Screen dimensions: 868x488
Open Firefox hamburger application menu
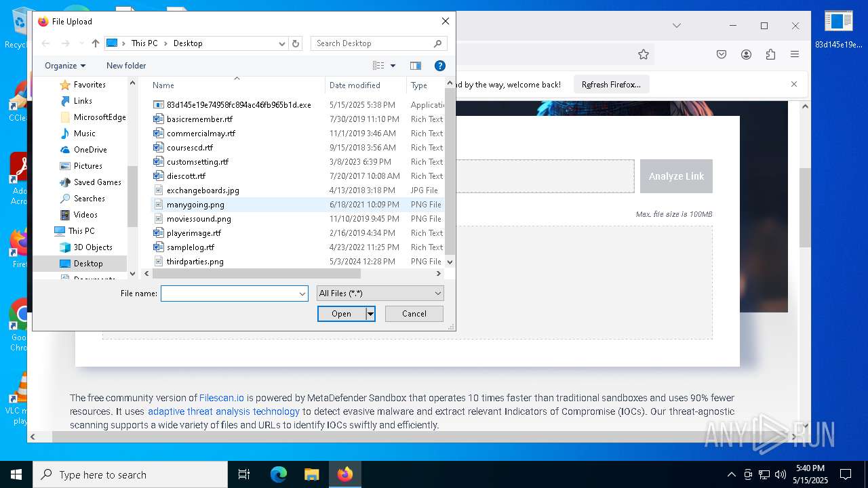(x=795, y=54)
